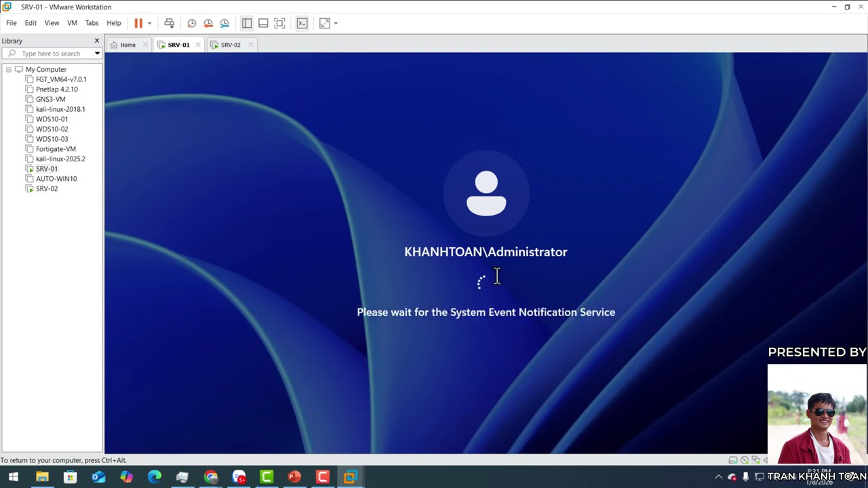Select AUTO-WIN10 in library
Screen dimensions: 868x488
click(56, 179)
